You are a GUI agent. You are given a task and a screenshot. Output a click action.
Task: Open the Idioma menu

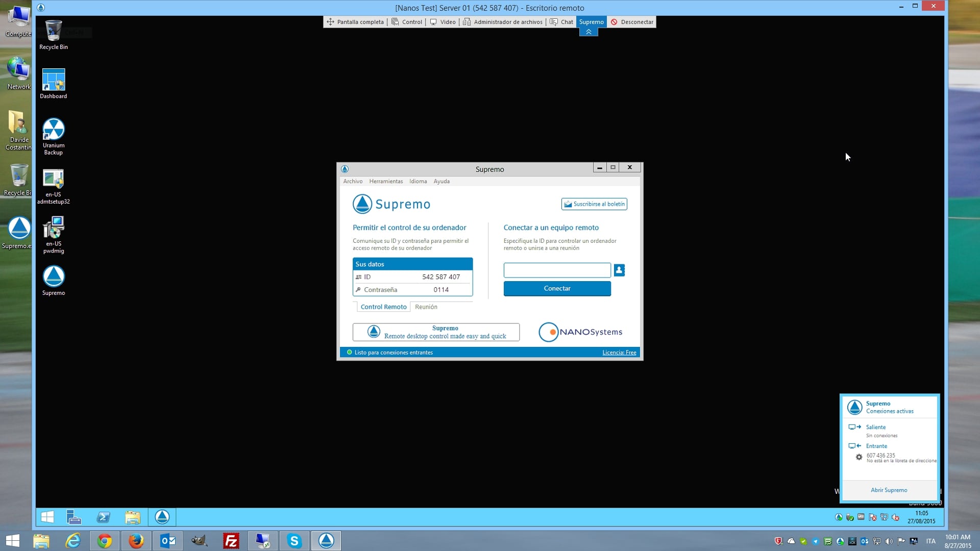click(418, 181)
